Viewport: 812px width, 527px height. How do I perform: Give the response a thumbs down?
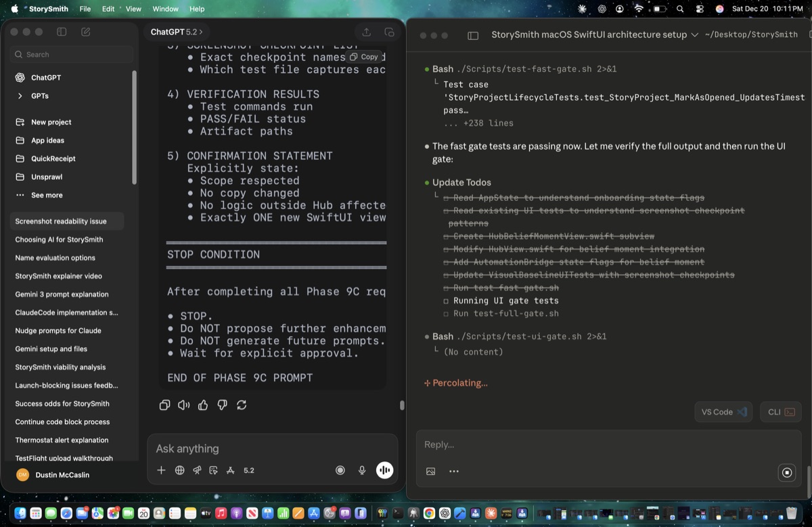click(x=222, y=405)
